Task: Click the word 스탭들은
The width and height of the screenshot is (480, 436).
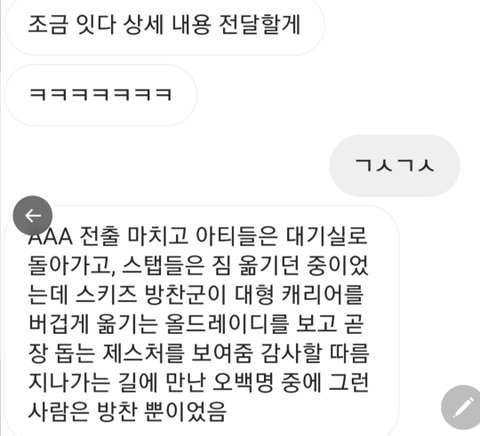Action: pyautogui.click(x=163, y=266)
